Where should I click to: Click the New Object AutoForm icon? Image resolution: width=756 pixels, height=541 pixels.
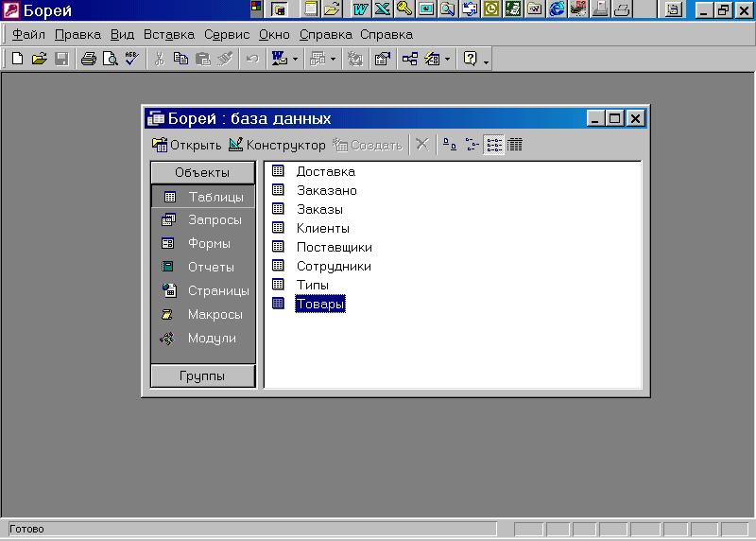(x=432, y=59)
